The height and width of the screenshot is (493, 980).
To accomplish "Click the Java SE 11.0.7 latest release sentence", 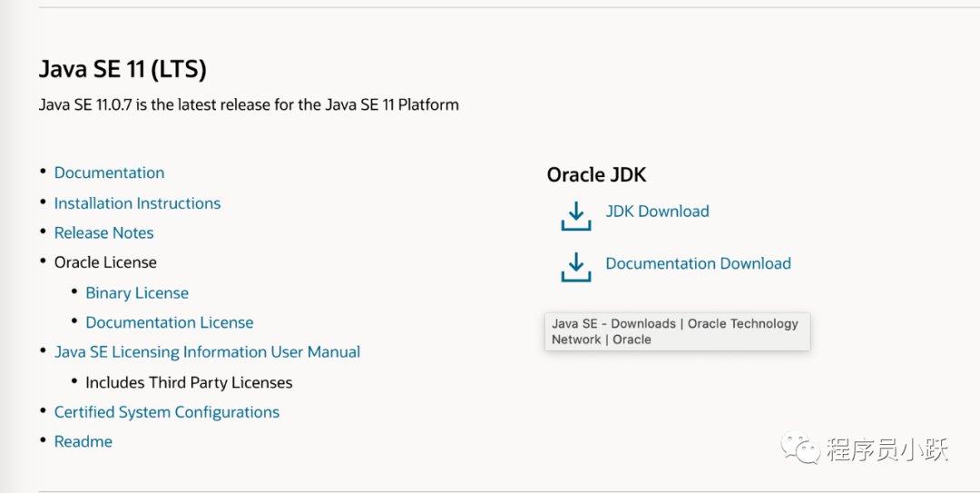I will coord(249,104).
